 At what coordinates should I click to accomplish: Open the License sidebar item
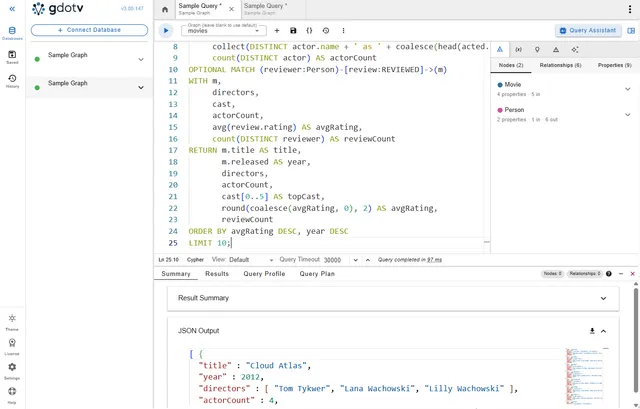12,347
